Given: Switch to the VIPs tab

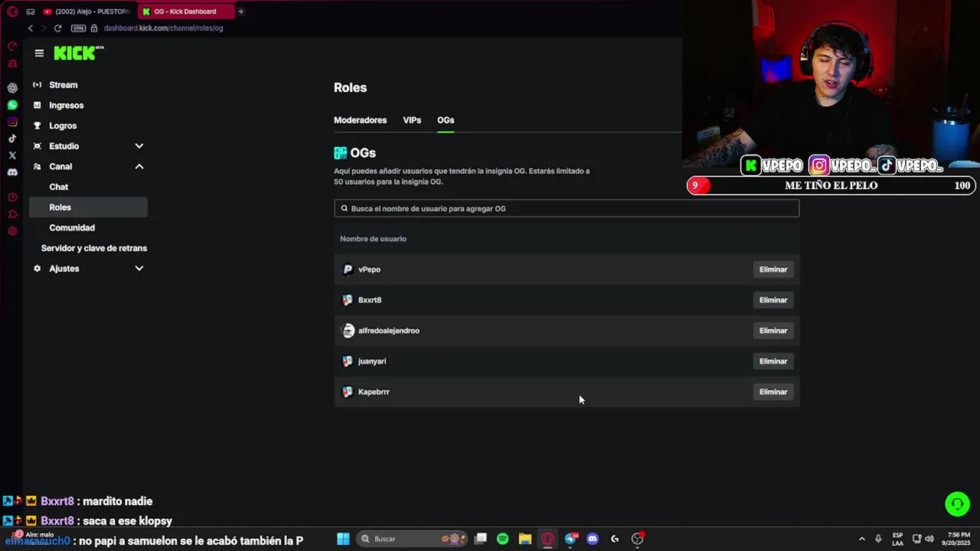Looking at the screenshot, I should pyautogui.click(x=412, y=120).
